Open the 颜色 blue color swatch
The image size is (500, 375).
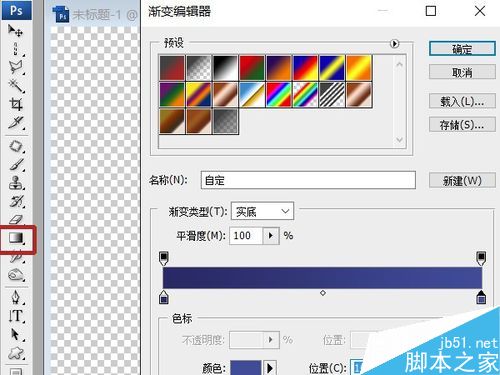[x=246, y=367]
